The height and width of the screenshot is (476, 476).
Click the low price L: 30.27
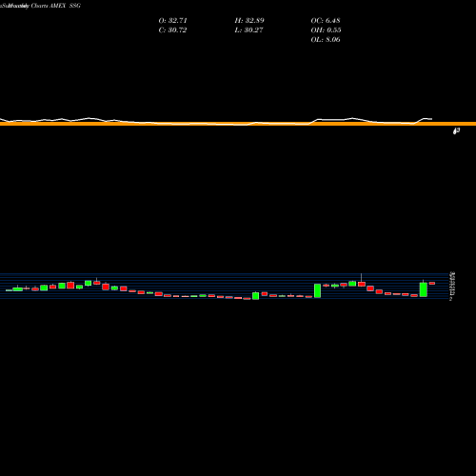249,30
